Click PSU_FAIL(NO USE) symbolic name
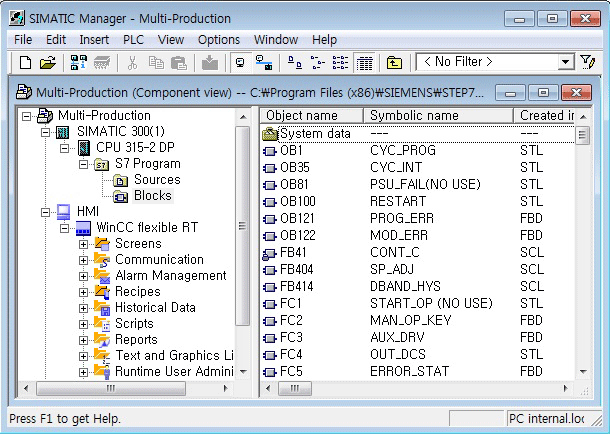 click(425, 184)
